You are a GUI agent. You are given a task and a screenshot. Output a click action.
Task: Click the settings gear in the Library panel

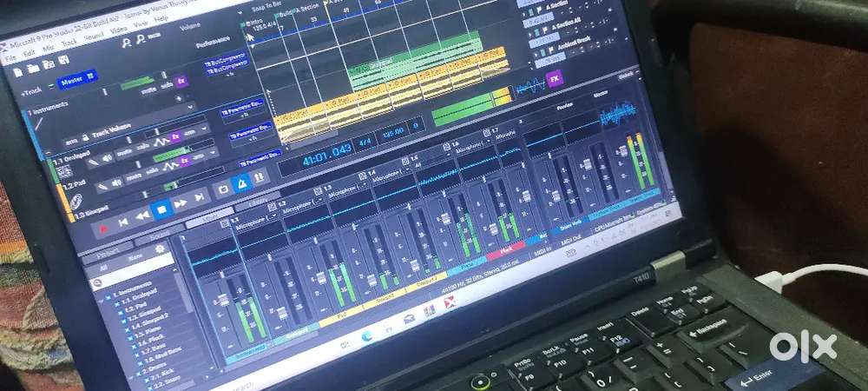160,249
